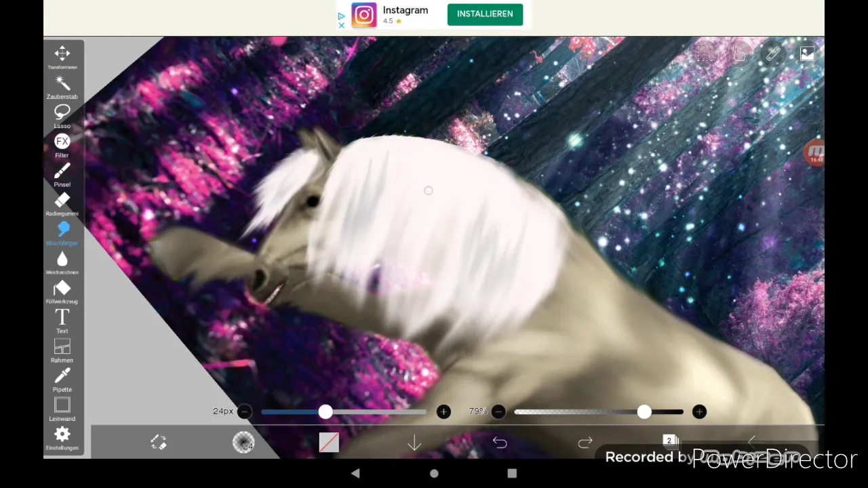The height and width of the screenshot is (488, 868).
Task: Tap the red screen recorder bubble
Action: pos(814,153)
